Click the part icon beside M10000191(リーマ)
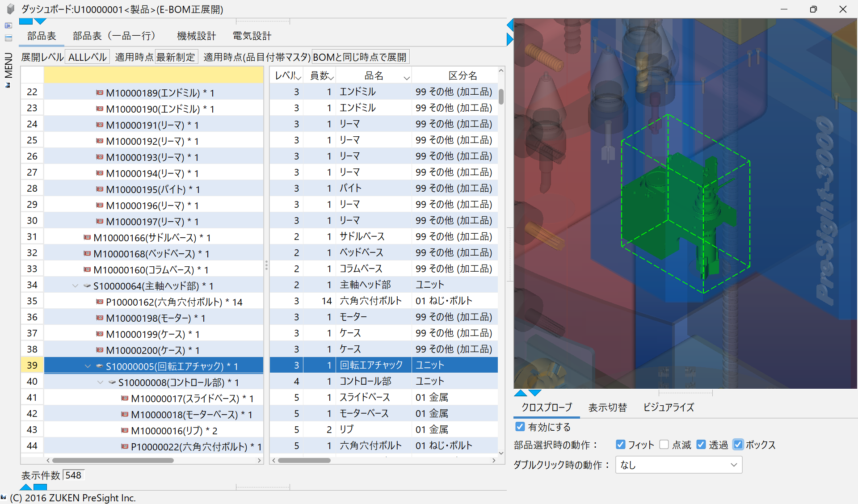 click(100, 125)
